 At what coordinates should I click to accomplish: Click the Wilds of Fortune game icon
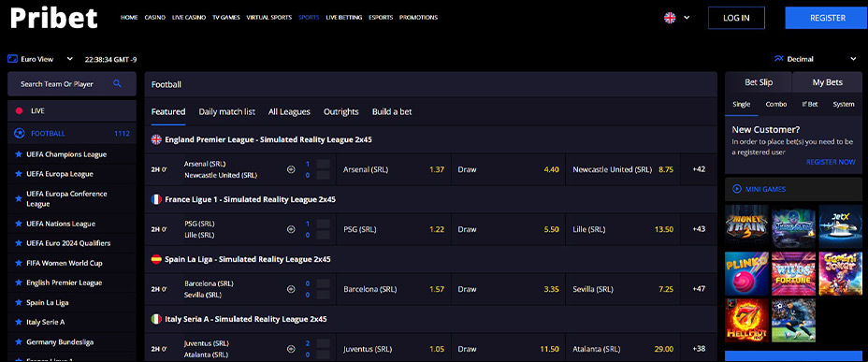pyautogui.click(x=793, y=273)
